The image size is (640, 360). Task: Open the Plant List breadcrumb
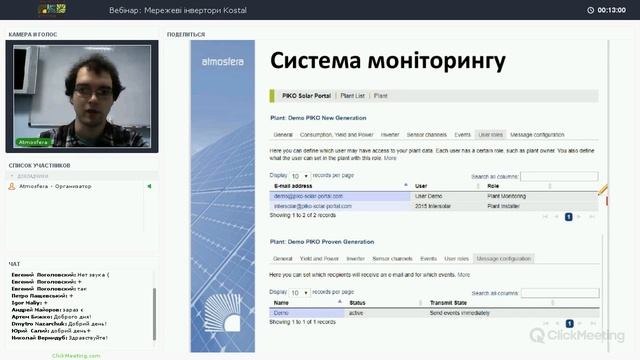tap(352, 96)
